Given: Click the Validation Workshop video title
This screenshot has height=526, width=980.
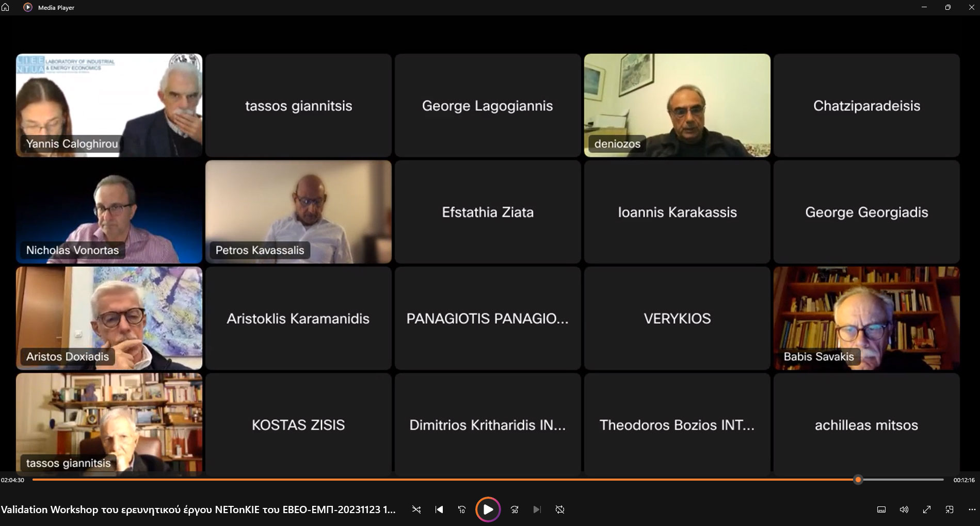Looking at the screenshot, I should coord(198,509).
